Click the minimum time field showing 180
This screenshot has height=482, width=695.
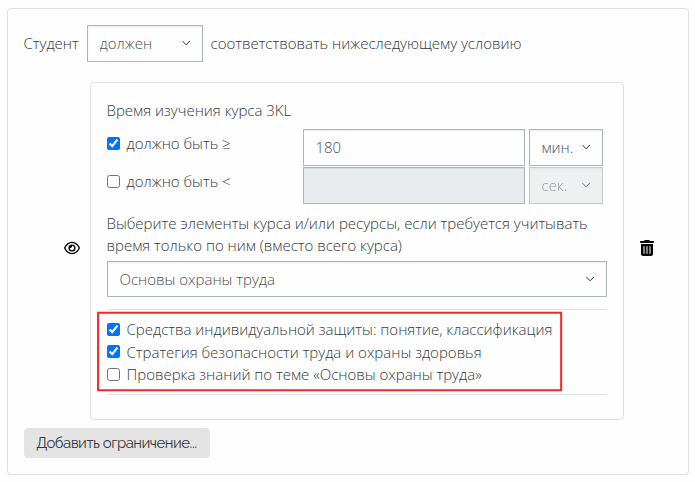(413, 147)
